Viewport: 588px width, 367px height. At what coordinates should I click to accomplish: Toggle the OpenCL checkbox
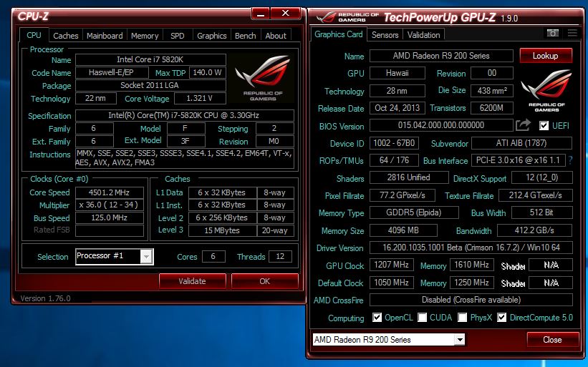(377, 318)
